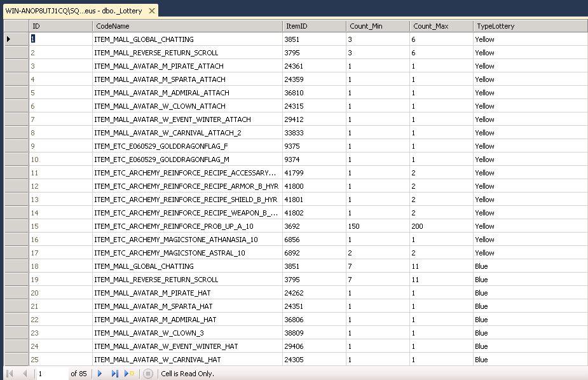Click Count_Max cell 11 in row 19

[441, 280]
